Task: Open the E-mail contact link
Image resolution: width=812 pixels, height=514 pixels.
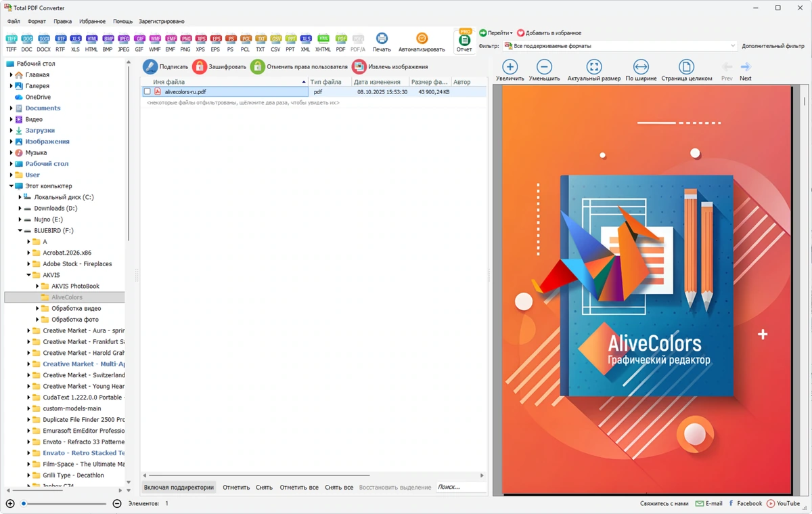Action: 708,503
